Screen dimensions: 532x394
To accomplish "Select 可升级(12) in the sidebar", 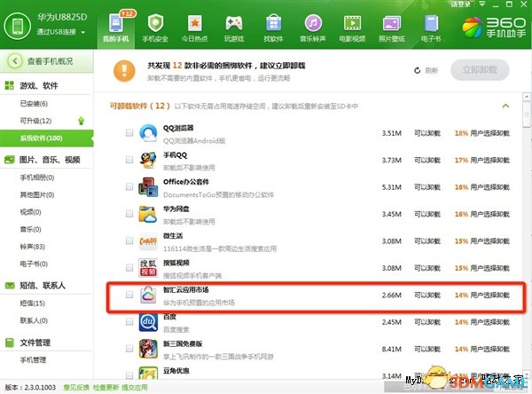I will click(35, 121).
